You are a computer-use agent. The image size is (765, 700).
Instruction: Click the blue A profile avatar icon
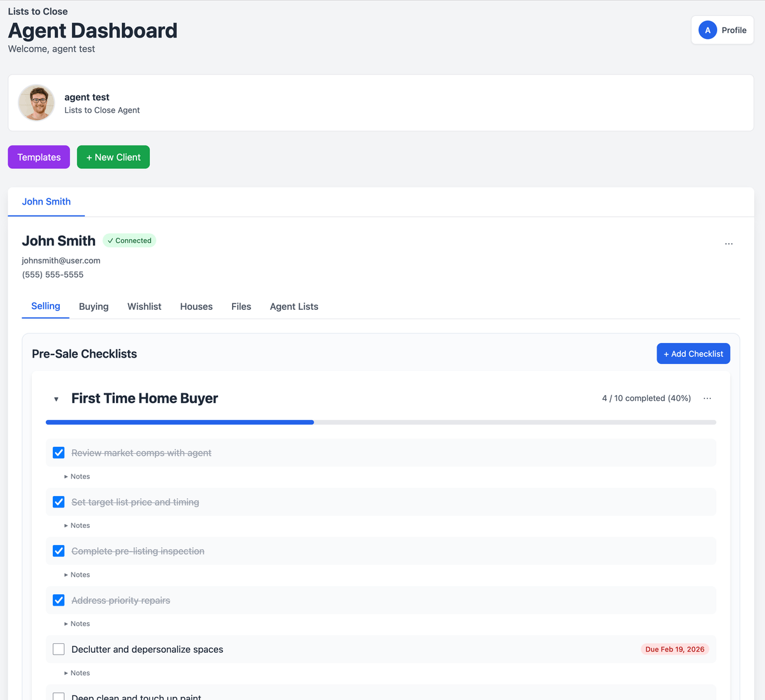pos(707,30)
